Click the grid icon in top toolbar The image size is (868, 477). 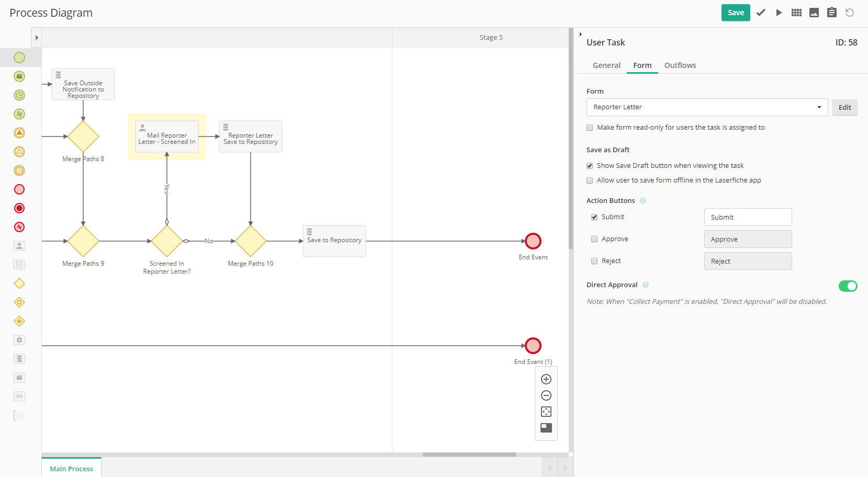click(x=796, y=13)
